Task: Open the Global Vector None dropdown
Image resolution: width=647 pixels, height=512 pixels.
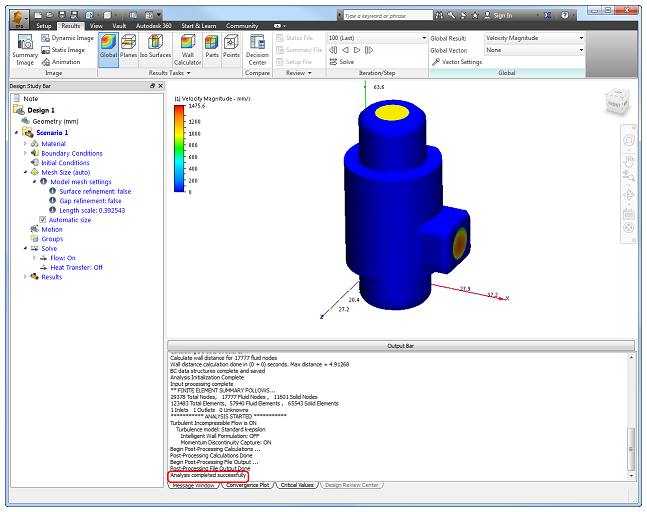Action: coord(535,50)
